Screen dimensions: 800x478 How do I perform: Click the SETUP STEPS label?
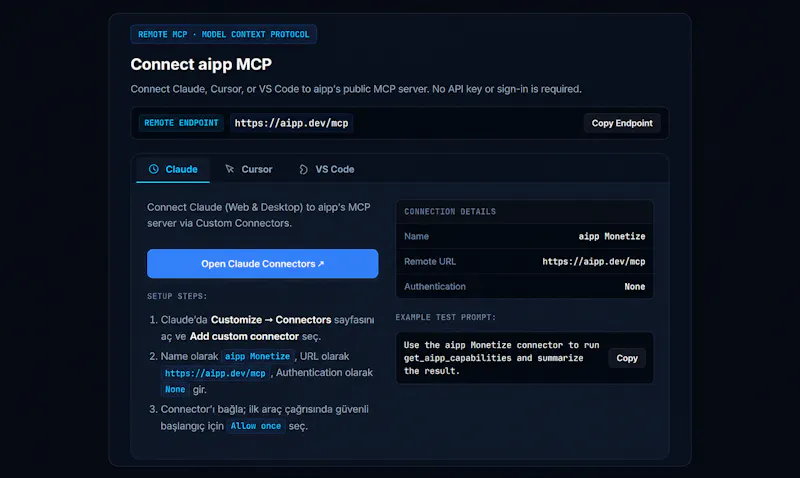coord(177,296)
